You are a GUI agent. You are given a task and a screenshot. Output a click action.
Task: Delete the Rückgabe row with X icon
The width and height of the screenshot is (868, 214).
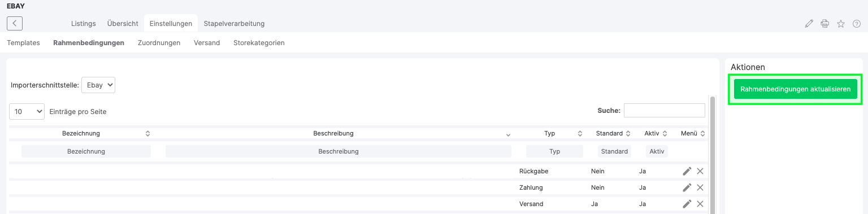pos(700,171)
